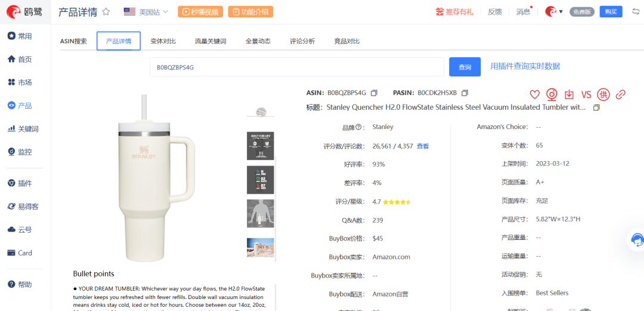This screenshot has width=644, height=311.
Task: Switch to the 变体对比 tab
Action: [x=163, y=41]
